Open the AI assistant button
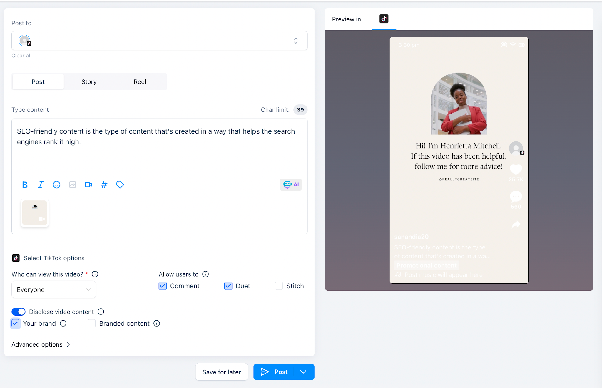 click(x=291, y=185)
